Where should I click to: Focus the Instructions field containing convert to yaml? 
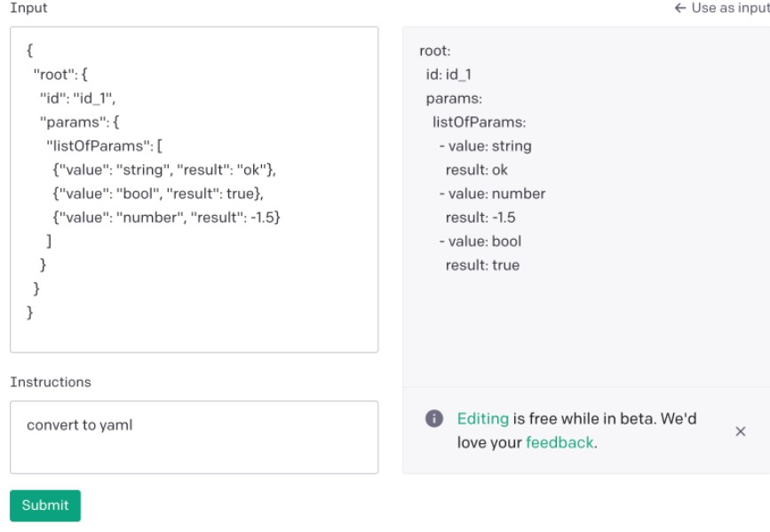coord(194,437)
